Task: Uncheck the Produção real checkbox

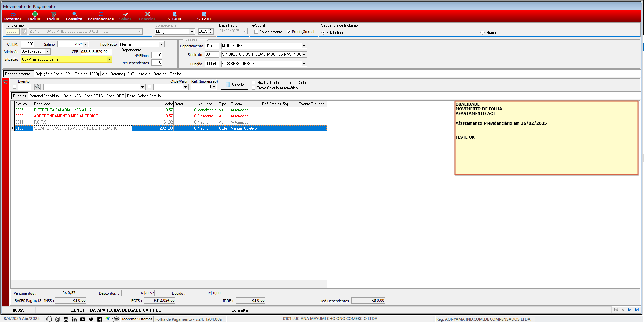Action: [x=289, y=32]
